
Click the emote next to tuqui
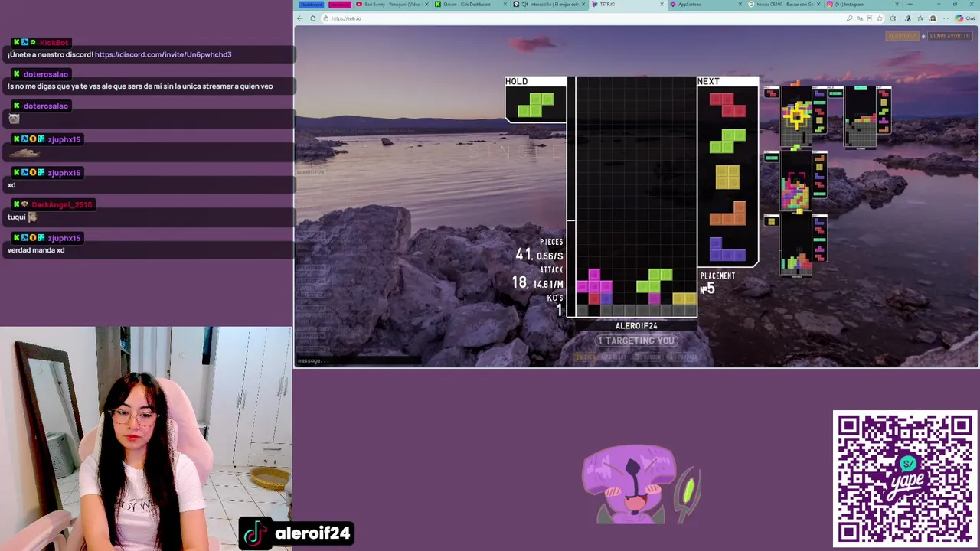point(33,217)
